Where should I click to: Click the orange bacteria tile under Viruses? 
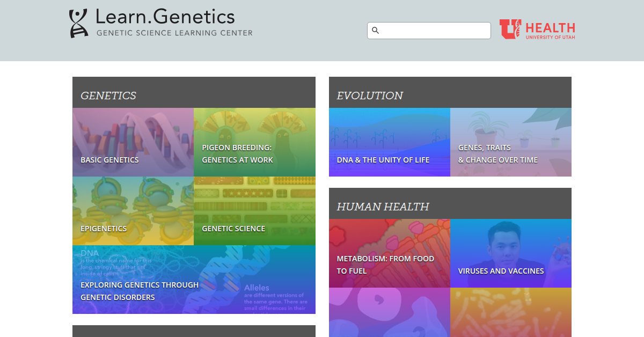pos(511,312)
